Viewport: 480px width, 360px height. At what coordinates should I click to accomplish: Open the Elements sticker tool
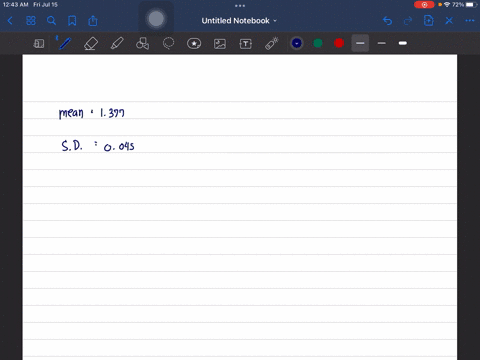(x=194, y=43)
